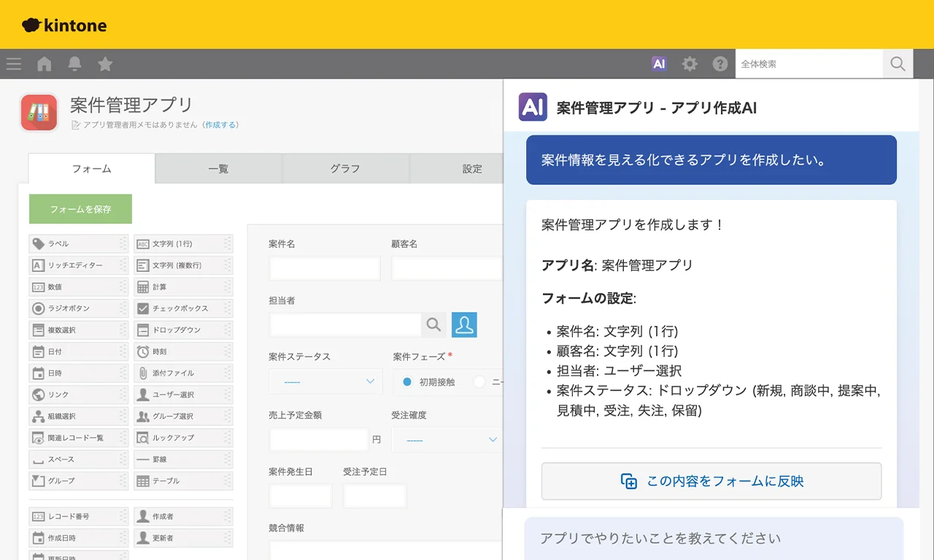
Task: Select the ドロップダウン field part
Action: (x=183, y=330)
